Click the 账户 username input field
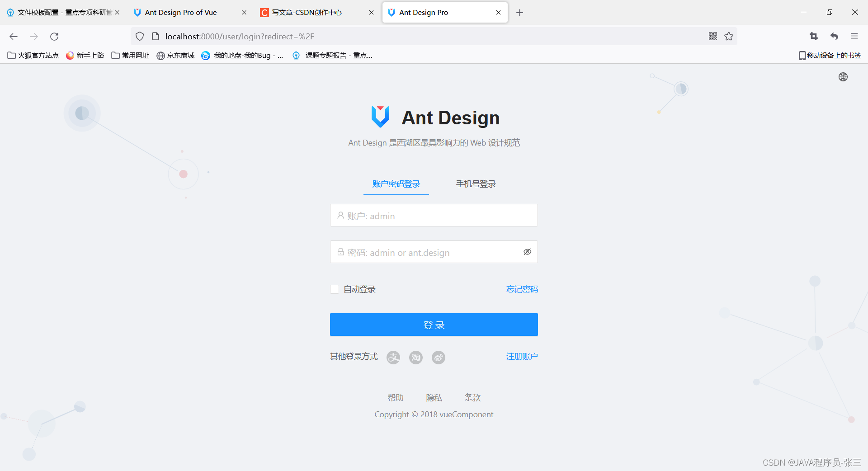The image size is (868, 471). 434,215
